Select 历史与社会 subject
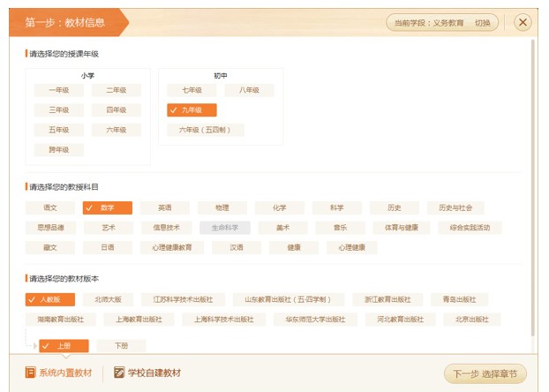 [455, 207]
